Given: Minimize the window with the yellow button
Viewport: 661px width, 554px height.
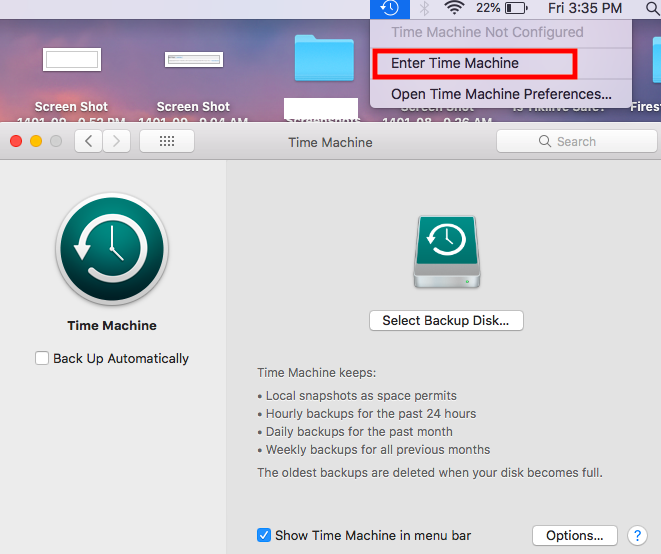Looking at the screenshot, I should coord(36,141).
